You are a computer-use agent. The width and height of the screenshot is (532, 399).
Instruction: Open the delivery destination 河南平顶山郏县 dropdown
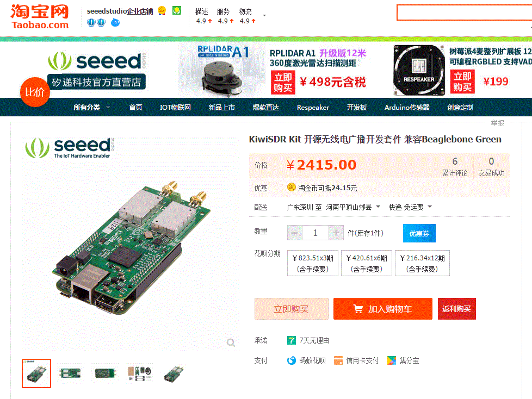tap(353, 207)
